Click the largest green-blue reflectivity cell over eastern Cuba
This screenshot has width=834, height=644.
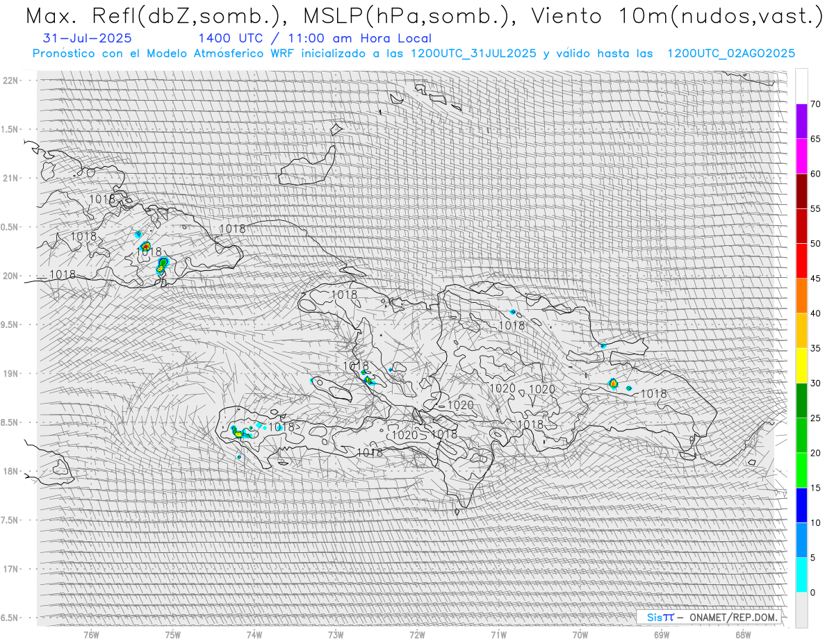click(x=163, y=263)
